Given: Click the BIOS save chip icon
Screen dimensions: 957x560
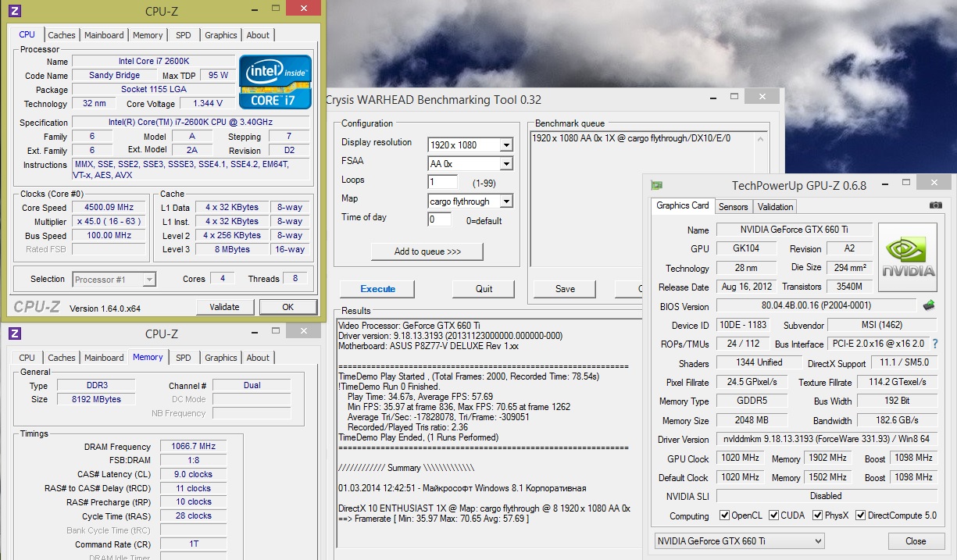Looking at the screenshot, I should [929, 305].
